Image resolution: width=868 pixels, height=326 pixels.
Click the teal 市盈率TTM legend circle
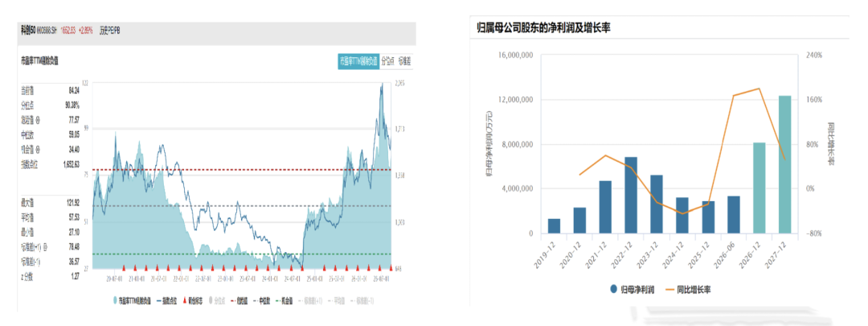(x=115, y=300)
